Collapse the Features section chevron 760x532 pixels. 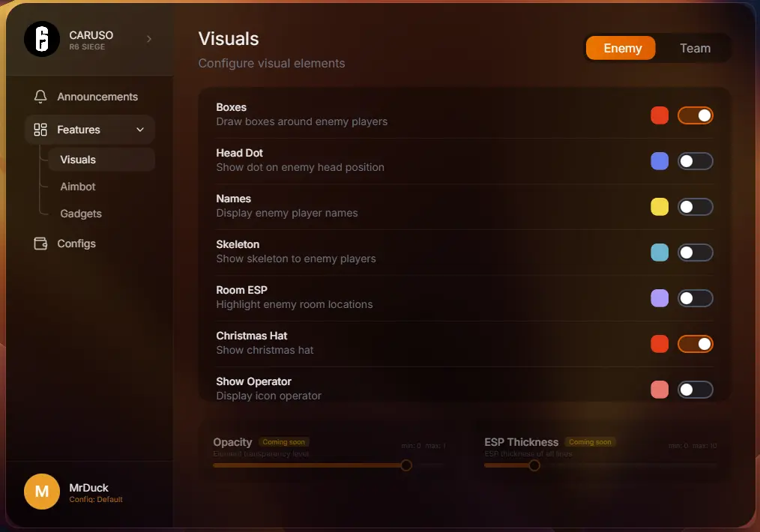(x=140, y=130)
